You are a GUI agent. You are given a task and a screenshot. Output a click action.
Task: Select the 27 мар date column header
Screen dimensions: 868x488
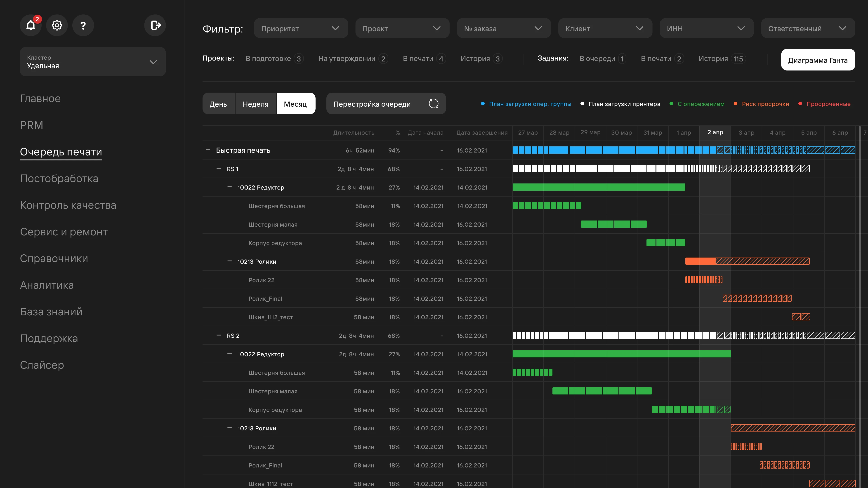528,132
